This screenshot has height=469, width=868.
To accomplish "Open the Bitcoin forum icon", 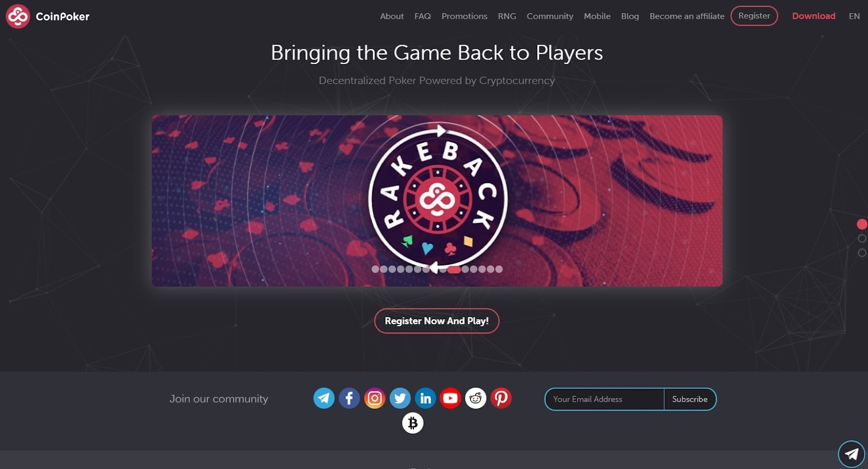I will point(413,423).
